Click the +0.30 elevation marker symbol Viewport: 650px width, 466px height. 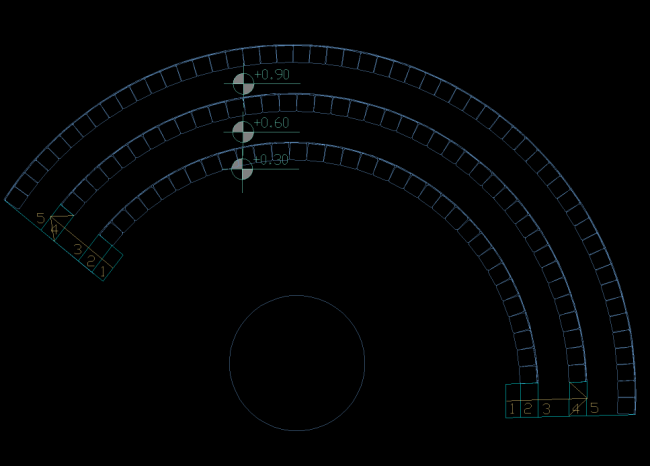coord(242,168)
